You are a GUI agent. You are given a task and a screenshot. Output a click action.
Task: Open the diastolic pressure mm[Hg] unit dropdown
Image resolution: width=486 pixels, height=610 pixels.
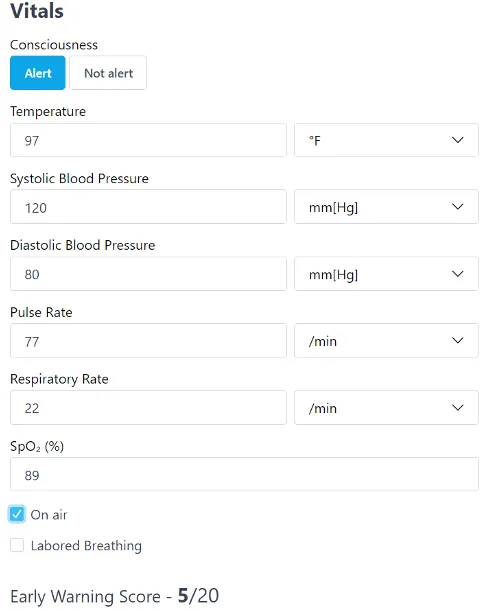tap(386, 274)
